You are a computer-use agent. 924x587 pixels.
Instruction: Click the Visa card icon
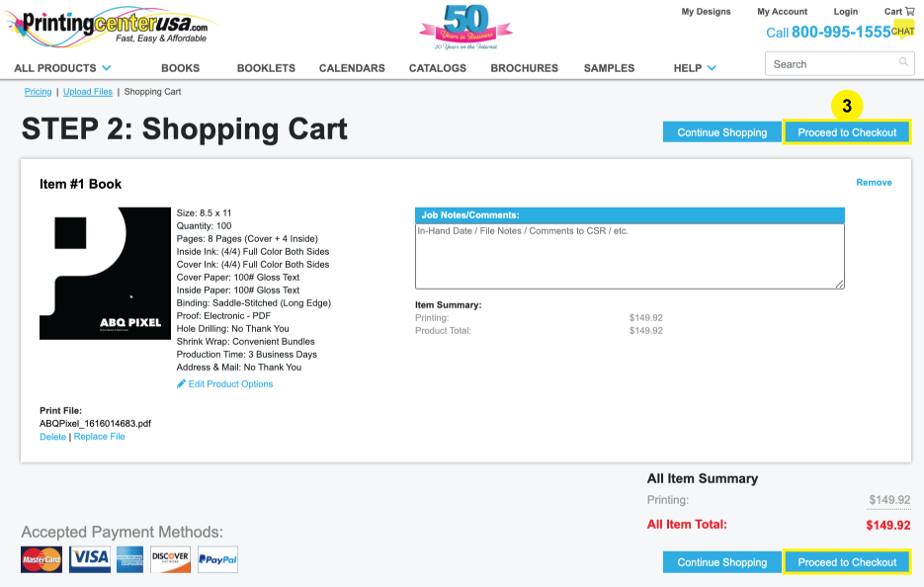[x=90, y=559]
